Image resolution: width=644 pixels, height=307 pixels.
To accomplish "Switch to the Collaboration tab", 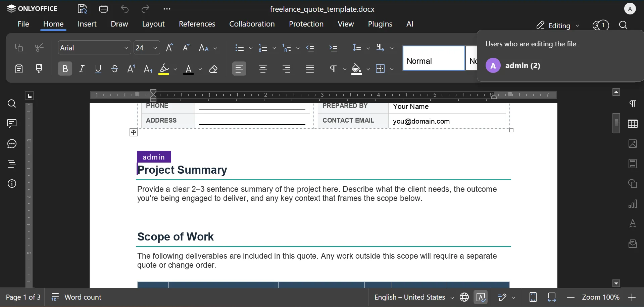I will click(252, 24).
